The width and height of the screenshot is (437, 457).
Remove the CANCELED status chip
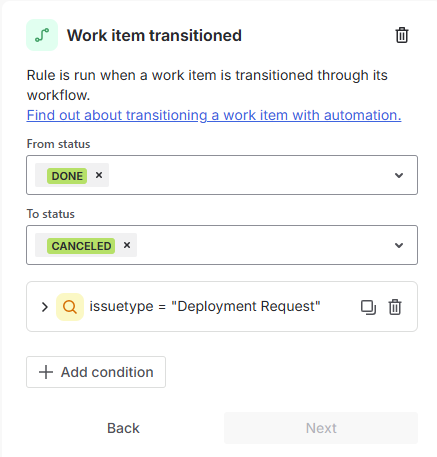point(127,245)
